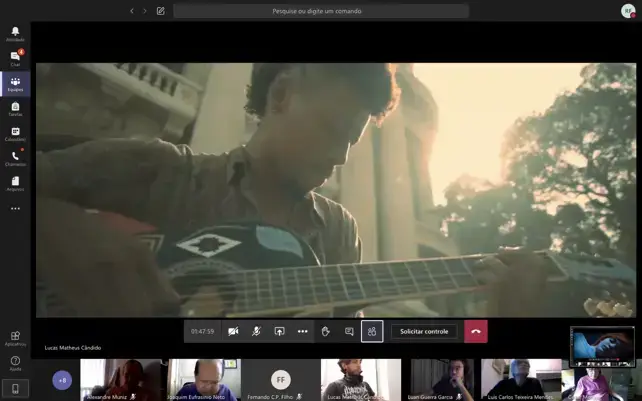Click the new message compose icon
Image resolution: width=642 pixels, height=401 pixels.
point(160,11)
